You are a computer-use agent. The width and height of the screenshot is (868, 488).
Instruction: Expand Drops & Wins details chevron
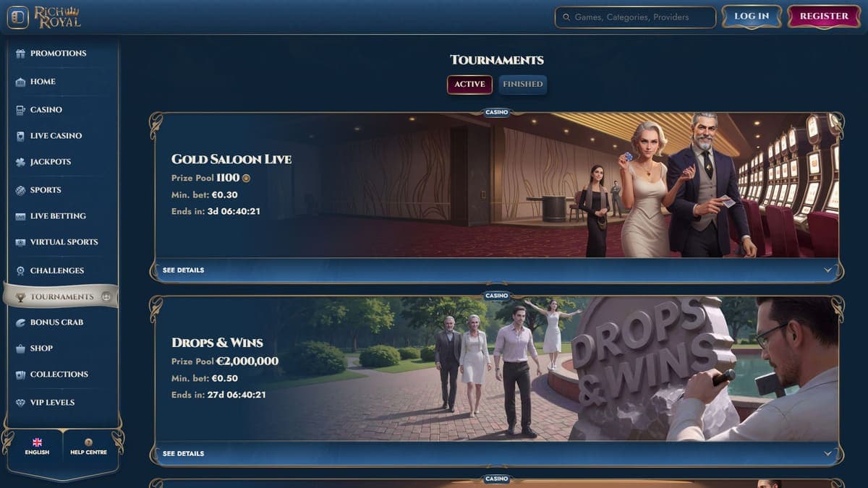coord(827,454)
